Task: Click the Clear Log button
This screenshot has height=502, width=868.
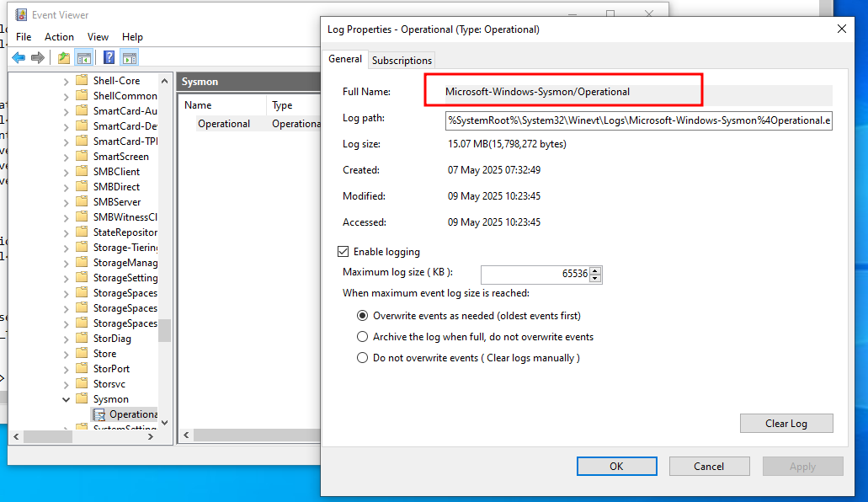Action: [785, 424]
